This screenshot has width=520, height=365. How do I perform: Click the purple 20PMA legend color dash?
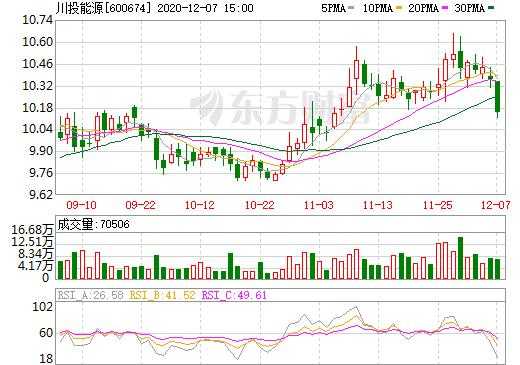coord(444,8)
